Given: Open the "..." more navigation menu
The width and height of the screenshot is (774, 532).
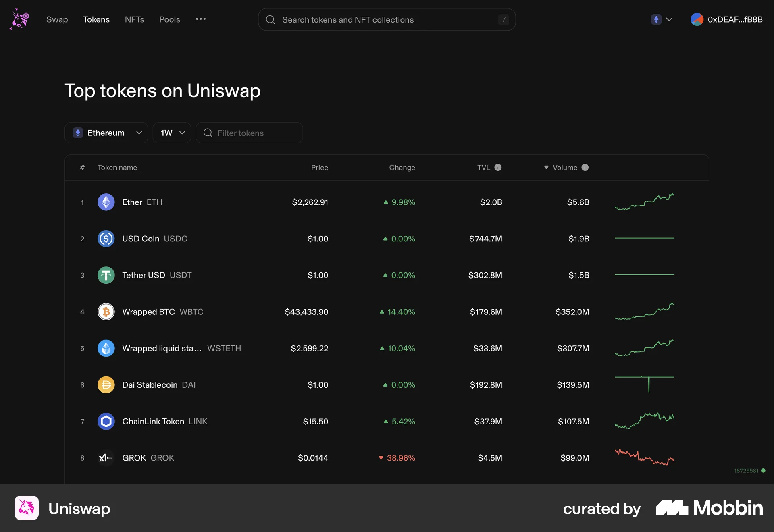Looking at the screenshot, I should point(200,19).
